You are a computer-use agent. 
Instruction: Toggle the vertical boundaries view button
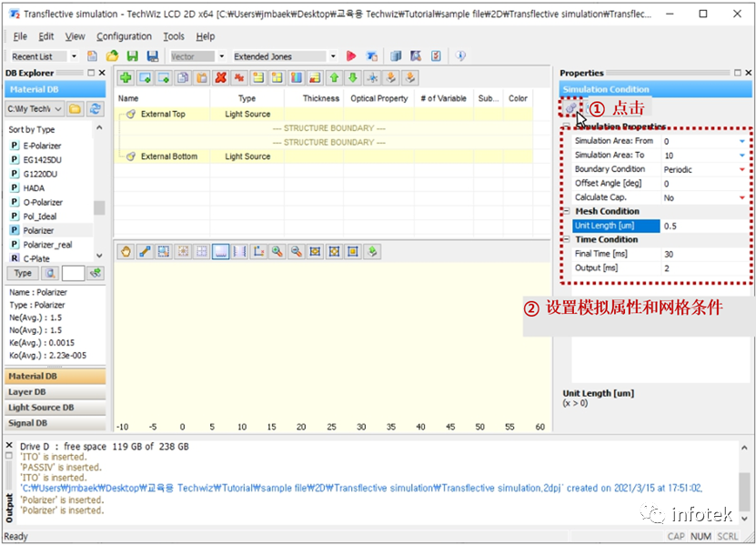[x=239, y=251]
